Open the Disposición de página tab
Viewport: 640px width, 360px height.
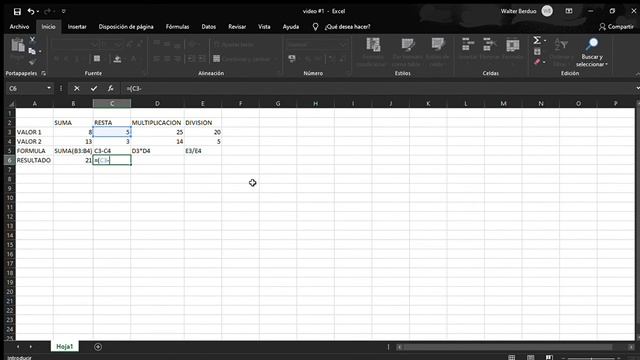[x=126, y=27]
